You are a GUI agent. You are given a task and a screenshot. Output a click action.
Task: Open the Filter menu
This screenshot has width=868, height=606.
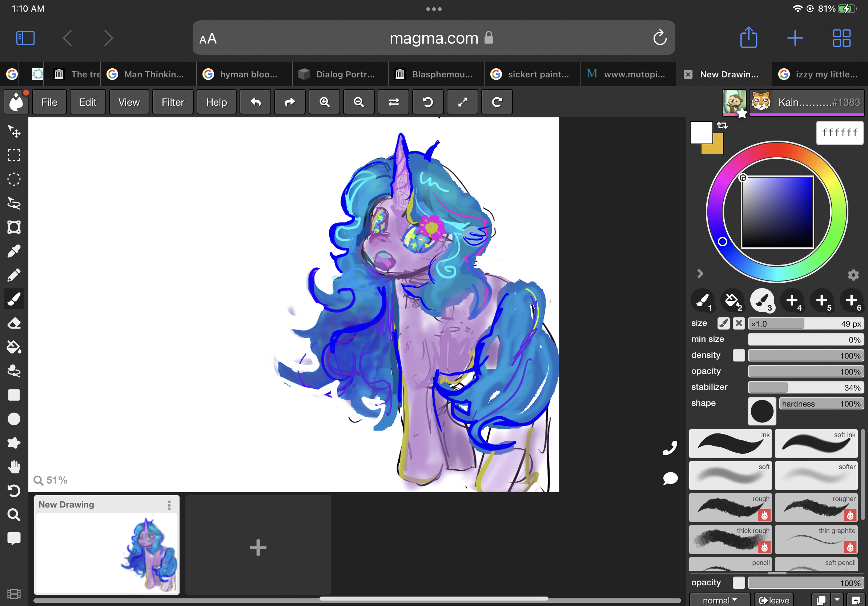[x=173, y=102]
